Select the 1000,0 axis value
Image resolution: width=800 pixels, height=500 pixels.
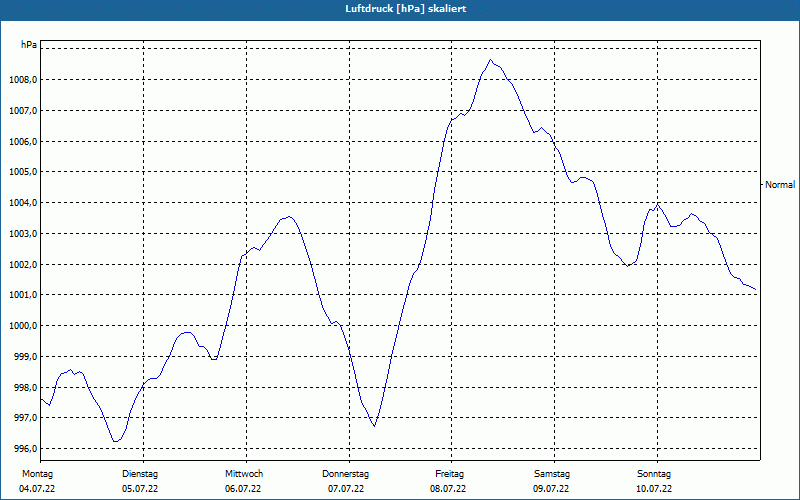(22, 326)
